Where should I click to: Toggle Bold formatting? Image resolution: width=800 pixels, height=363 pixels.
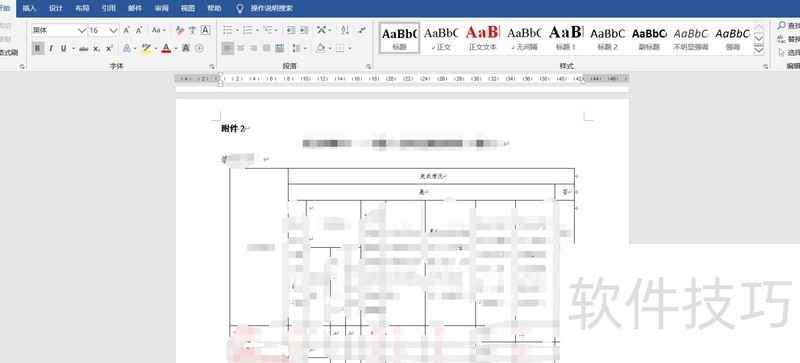[x=37, y=49]
